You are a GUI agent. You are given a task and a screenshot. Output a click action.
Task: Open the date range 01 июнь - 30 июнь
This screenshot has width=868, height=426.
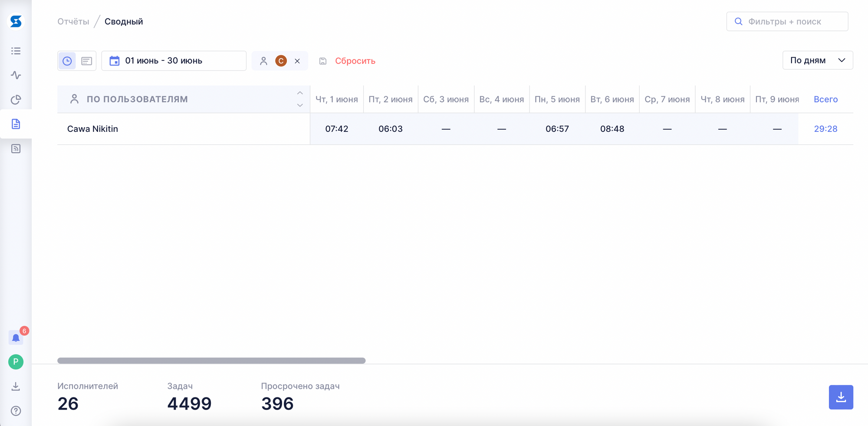pos(174,61)
